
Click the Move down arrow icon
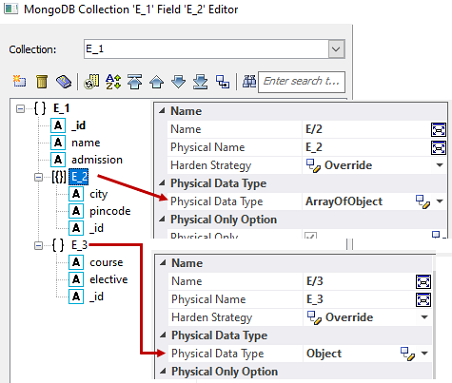coord(178,81)
